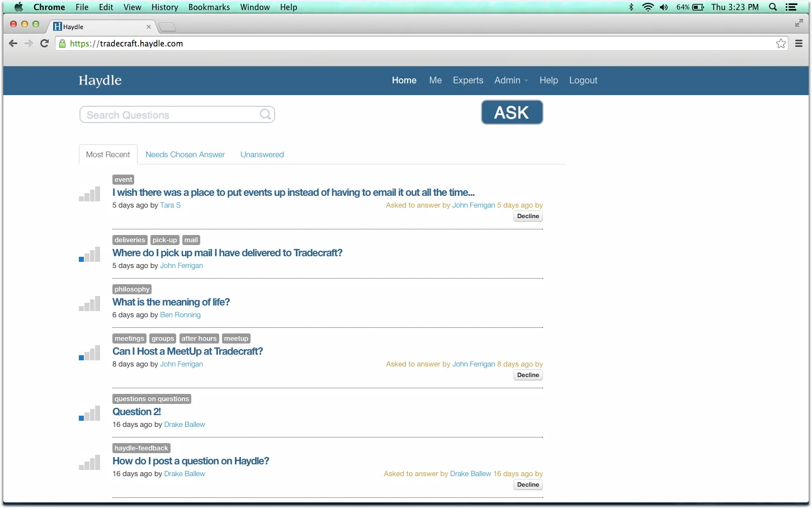Click the Logout link
Screen dimensions: 812x508
[583, 81]
